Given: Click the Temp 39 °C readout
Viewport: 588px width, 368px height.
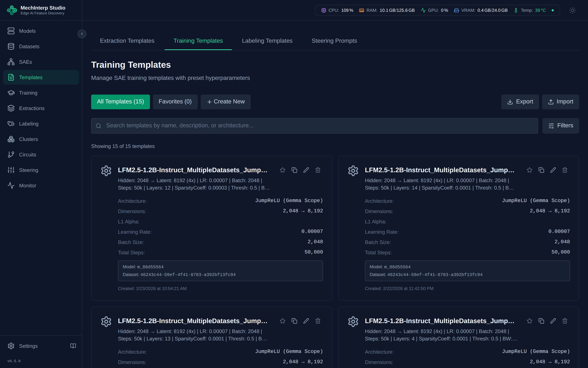Looking at the screenshot, I should tap(530, 10).
